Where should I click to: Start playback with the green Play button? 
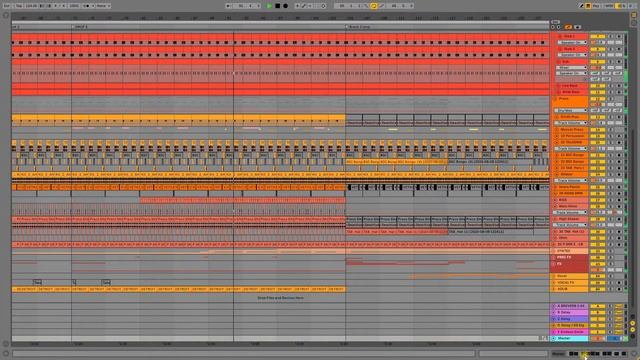click(x=269, y=6)
